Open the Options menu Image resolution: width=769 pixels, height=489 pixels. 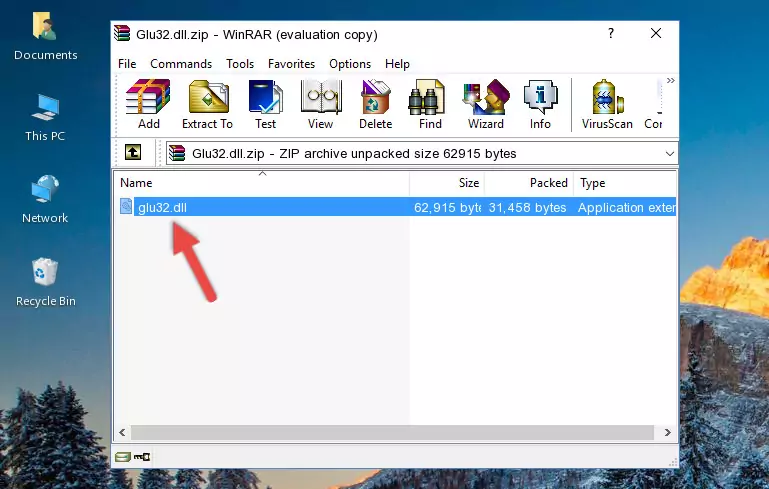point(350,64)
